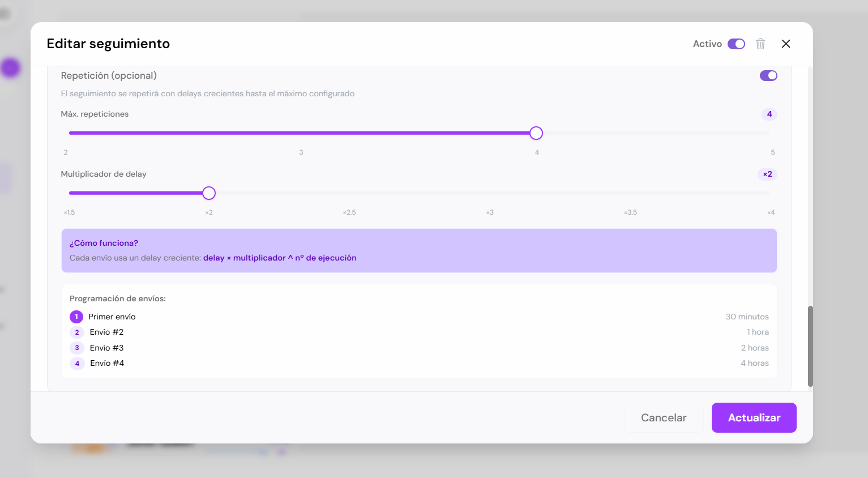The height and width of the screenshot is (478, 868).
Task: Save changes with the Actualizar button
Action: pyautogui.click(x=754, y=417)
